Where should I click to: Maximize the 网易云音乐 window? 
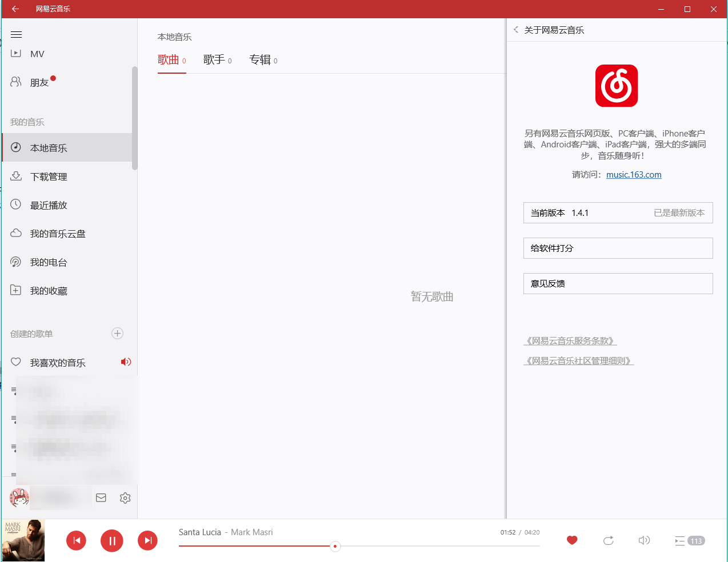pyautogui.click(x=687, y=9)
